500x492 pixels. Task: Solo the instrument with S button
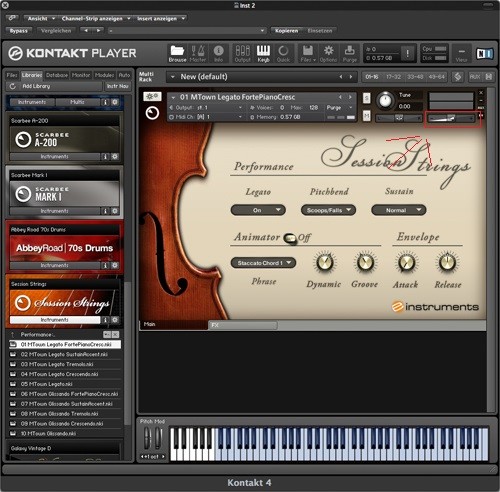366,98
